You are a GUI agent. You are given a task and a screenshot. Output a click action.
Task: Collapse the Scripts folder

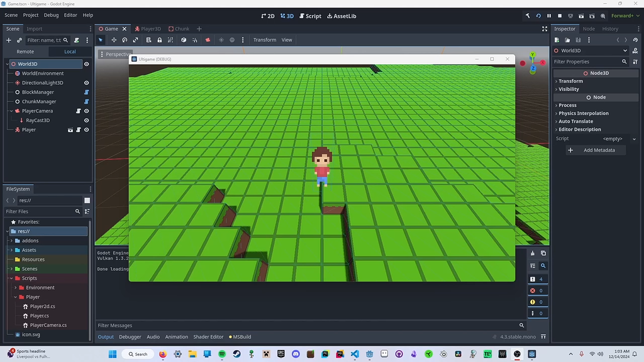(11, 278)
